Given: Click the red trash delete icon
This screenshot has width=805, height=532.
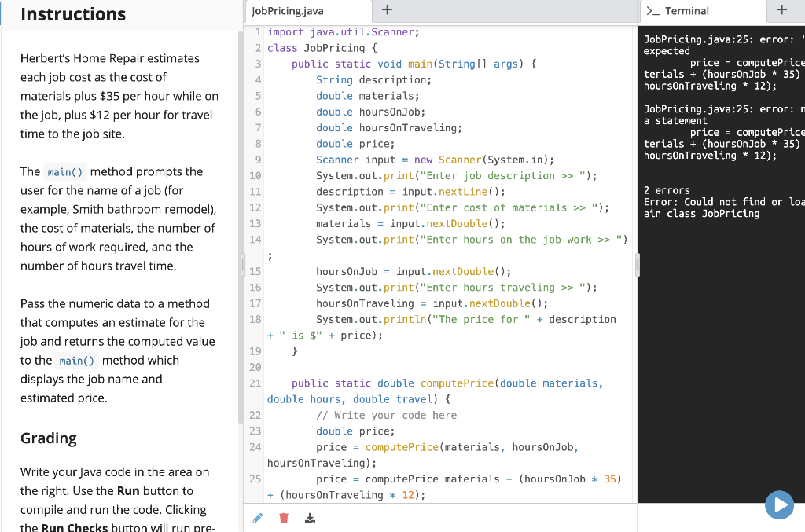Looking at the screenshot, I should [283, 517].
